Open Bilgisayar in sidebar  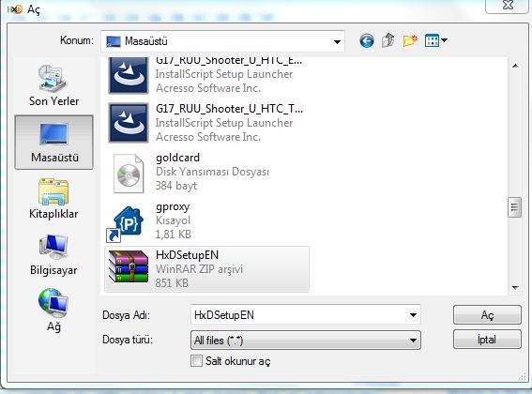click(x=53, y=254)
